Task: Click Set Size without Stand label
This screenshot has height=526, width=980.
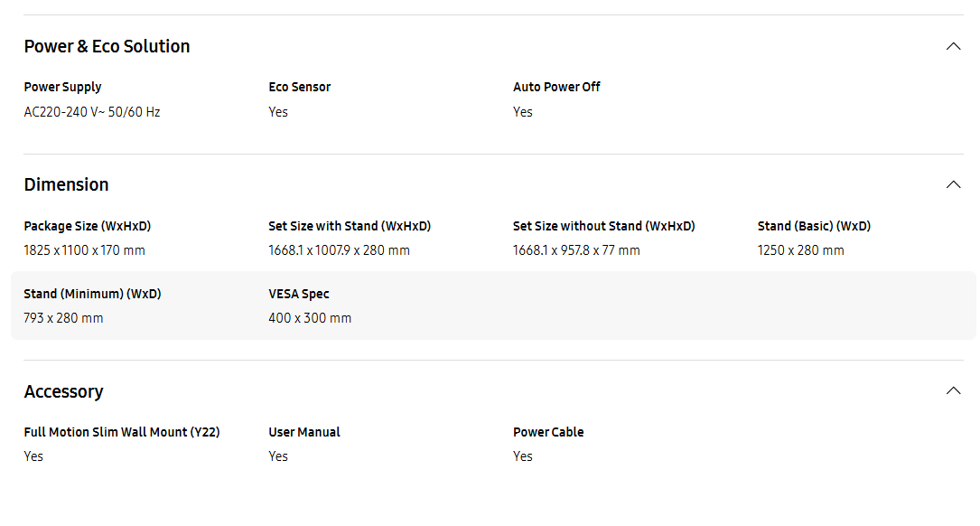Action: (x=603, y=226)
